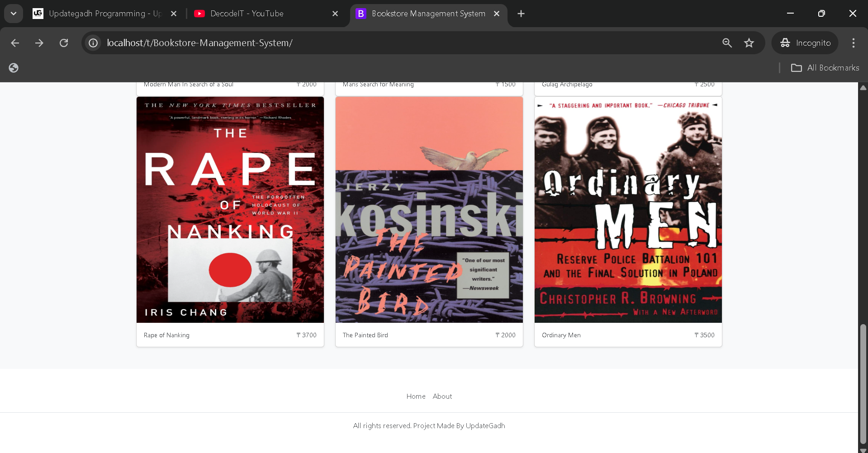Open the All Bookmarks folder
The width and height of the screenshot is (868, 453).
pyautogui.click(x=825, y=68)
